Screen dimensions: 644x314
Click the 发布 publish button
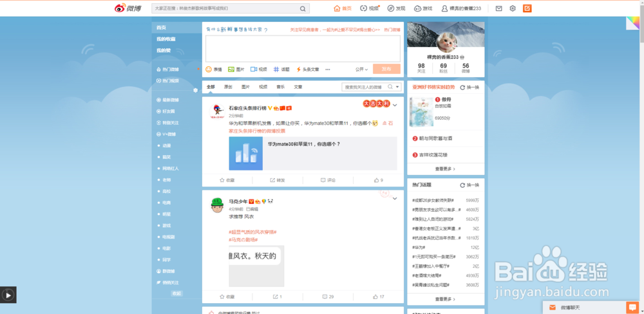[x=386, y=69]
